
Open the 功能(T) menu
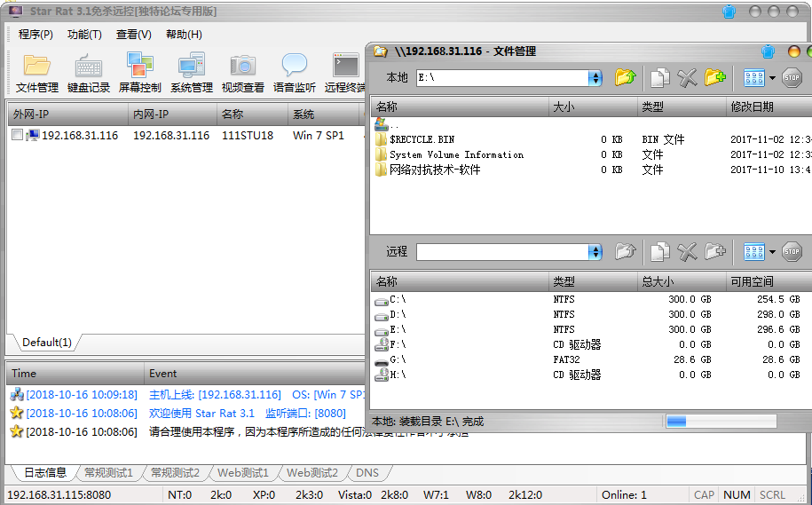point(84,35)
